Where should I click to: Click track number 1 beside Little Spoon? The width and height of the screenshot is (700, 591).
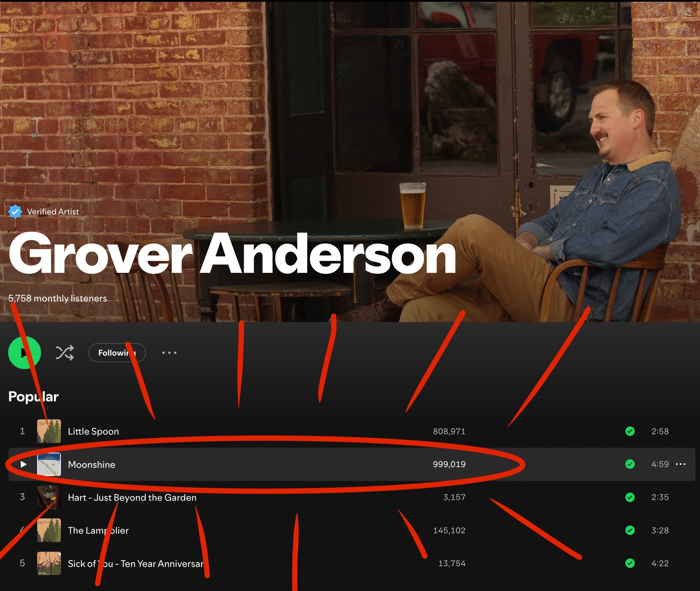(22, 431)
